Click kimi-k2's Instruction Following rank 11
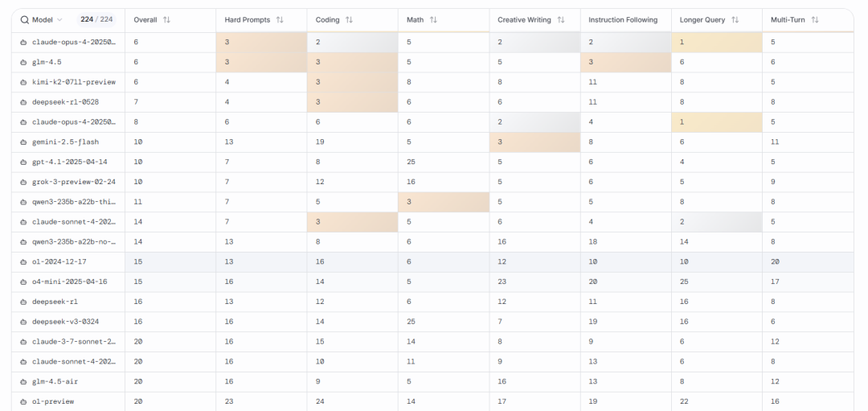Viewport: 868px width, 411px height. coord(593,82)
